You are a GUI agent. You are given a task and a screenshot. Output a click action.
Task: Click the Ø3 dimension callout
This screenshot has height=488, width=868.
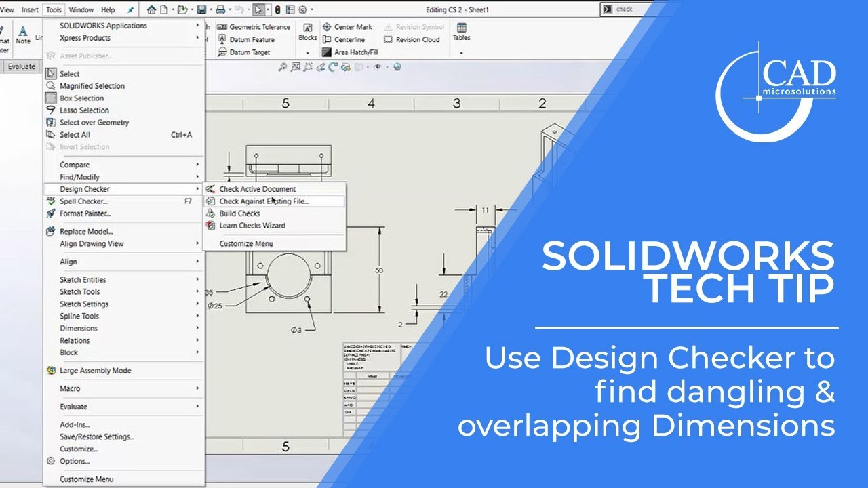tap(296, 330)
